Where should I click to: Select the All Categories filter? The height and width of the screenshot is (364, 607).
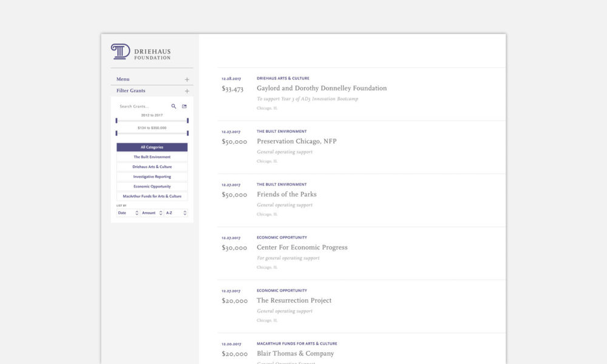(151, 147)
